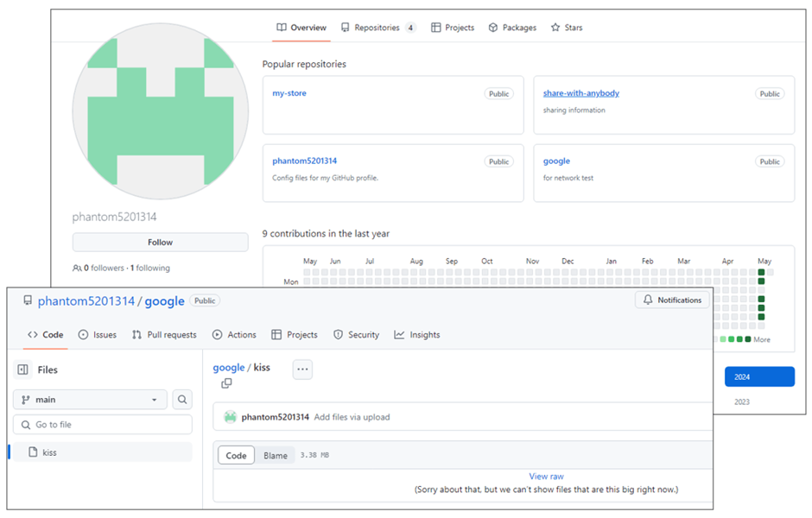This screenshot has width=812, height=518.
Task: Select the Code view toggle
Action: (x=236, y=455)
